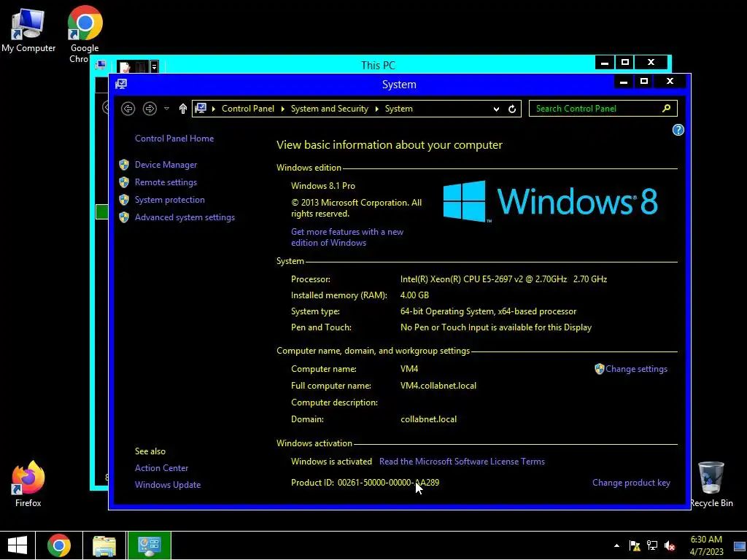Click muted volume icon in tray
747x560 pixels.
pos(670,545)
